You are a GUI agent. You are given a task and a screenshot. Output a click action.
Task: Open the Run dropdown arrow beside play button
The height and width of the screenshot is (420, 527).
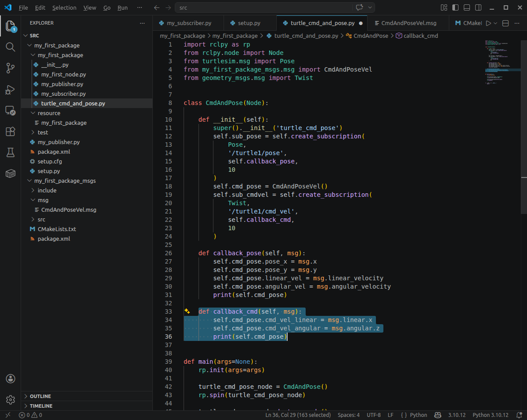coord(496,23)
